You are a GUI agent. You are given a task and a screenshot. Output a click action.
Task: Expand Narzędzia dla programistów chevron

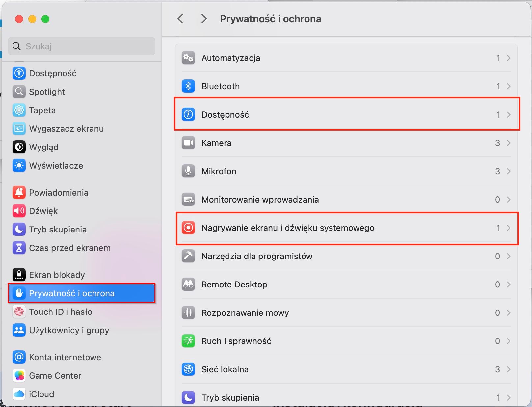coord(509,256)
